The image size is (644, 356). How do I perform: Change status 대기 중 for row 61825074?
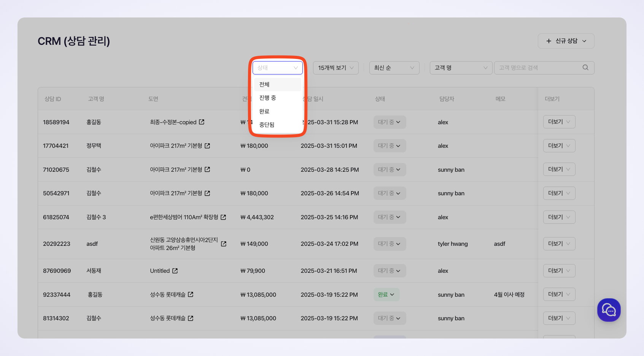pyautogui.click(x=390, y=217)
